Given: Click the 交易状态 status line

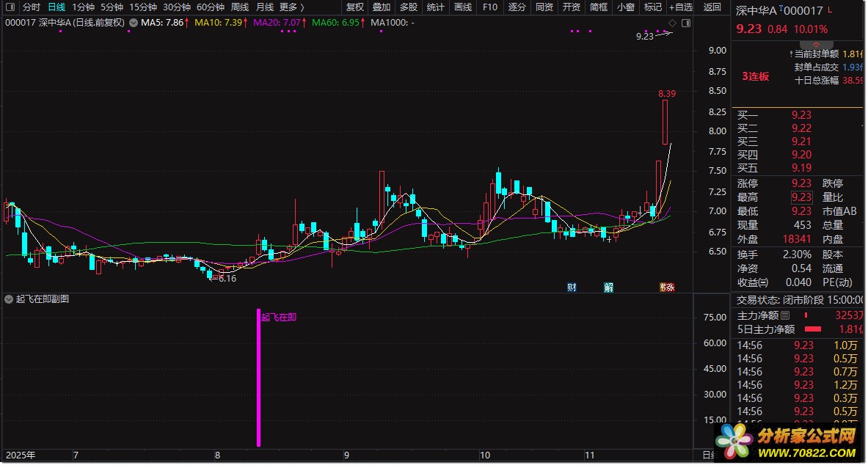Looking at the screenshot, I should click(x=799, y=299).
